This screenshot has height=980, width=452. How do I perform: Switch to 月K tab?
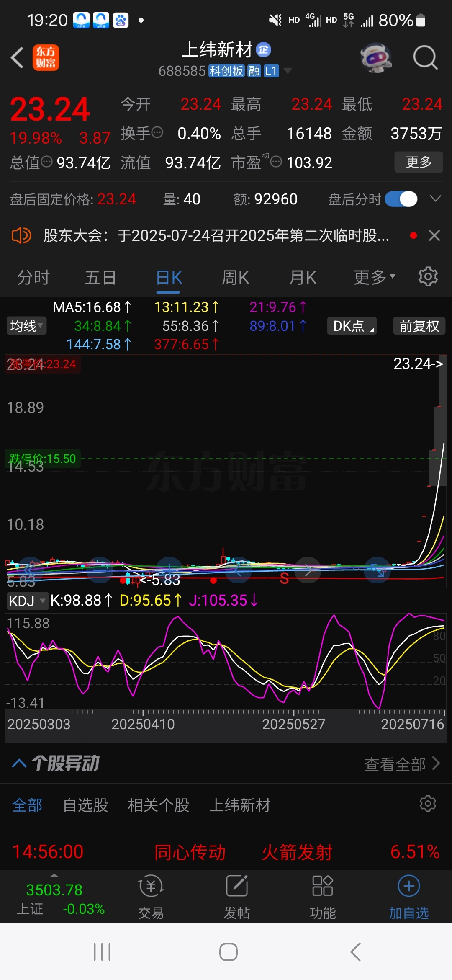pyautogui.click(x=303, y=277)
